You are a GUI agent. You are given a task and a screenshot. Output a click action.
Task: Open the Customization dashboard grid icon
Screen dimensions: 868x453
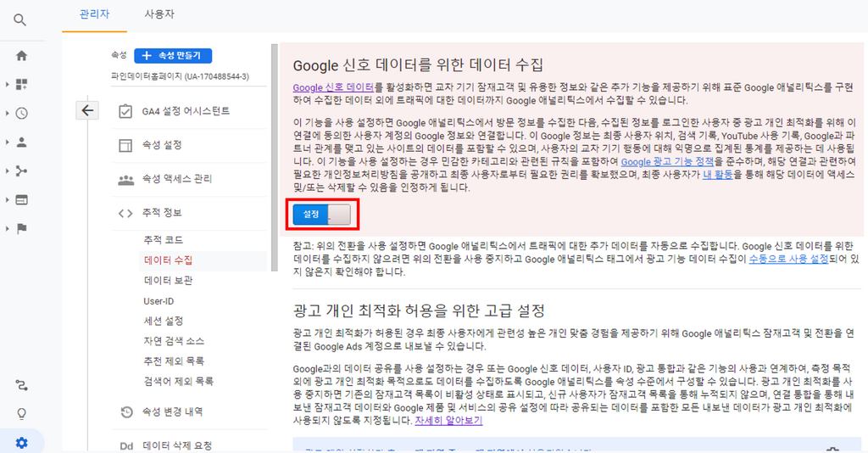pos(21,84)
